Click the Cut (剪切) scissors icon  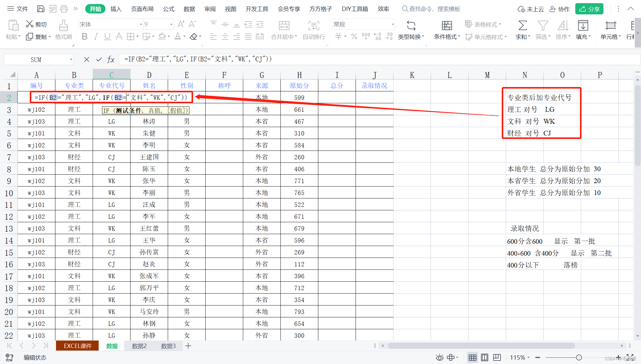point(29,24)
